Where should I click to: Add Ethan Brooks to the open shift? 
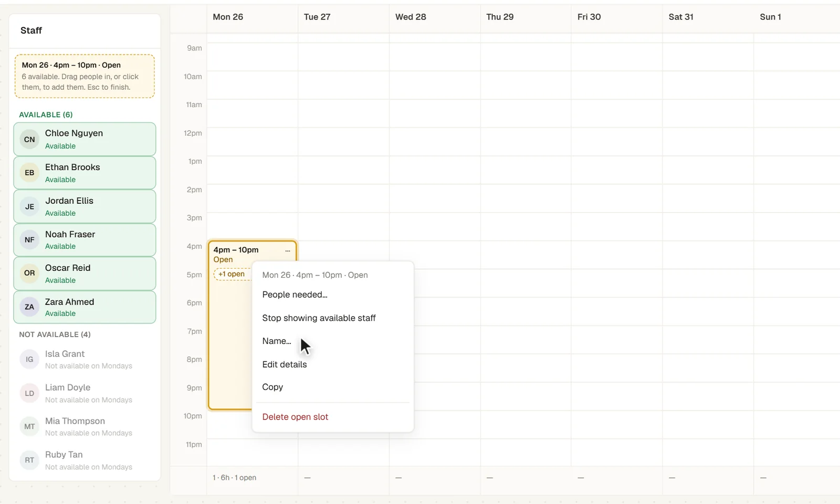pyautogui.click(x=85, y=173)
